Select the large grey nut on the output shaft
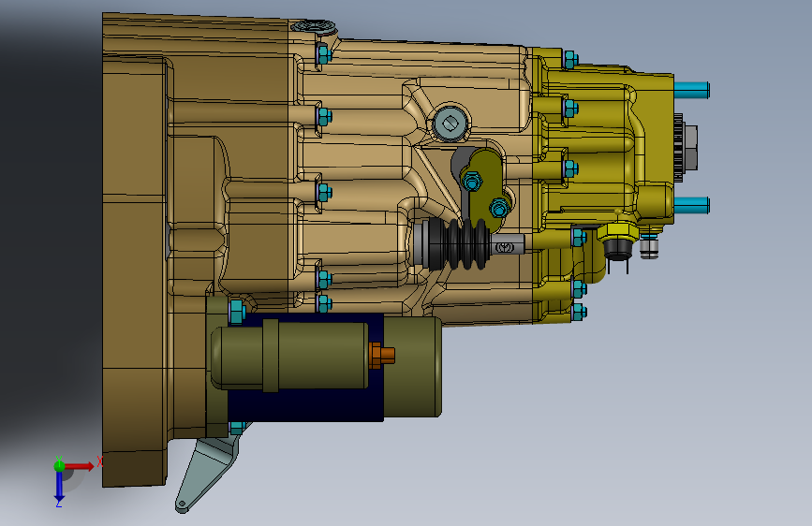 pos(690,148)
